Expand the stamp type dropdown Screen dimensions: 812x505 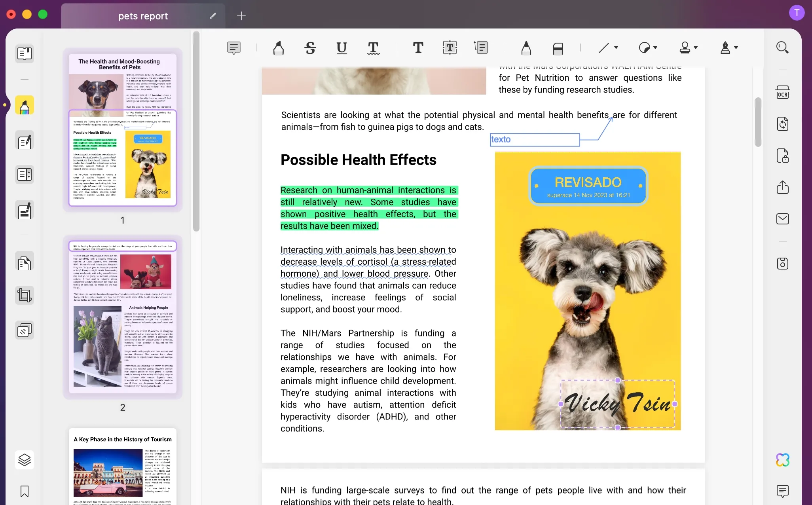[x=696, y=48]
